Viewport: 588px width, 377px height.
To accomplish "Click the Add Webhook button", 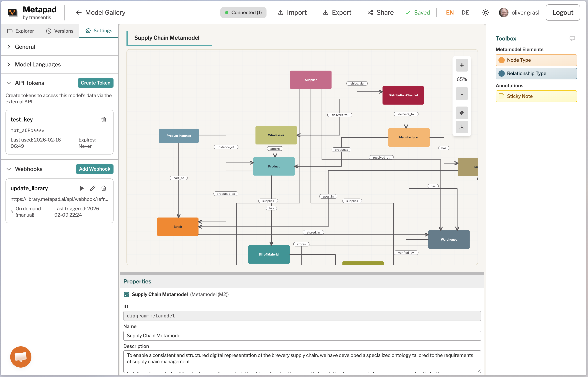I will tap(94, 169).
